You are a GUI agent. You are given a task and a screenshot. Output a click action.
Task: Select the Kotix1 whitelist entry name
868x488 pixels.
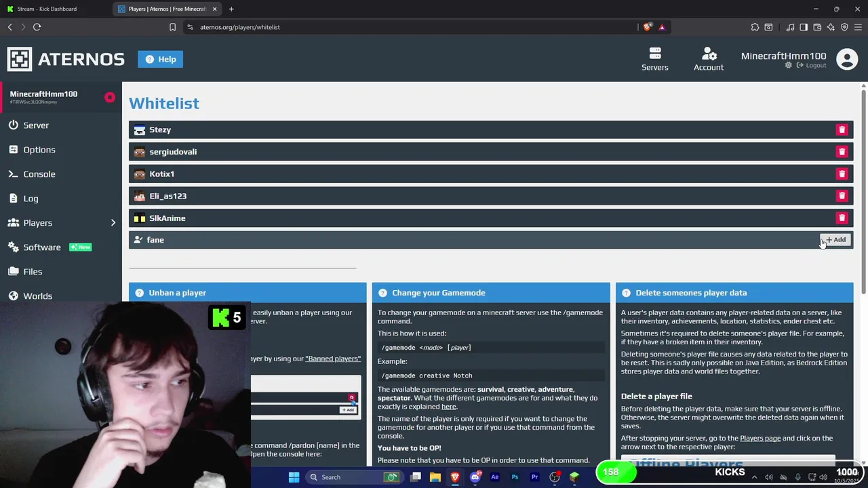click(162, 174)
